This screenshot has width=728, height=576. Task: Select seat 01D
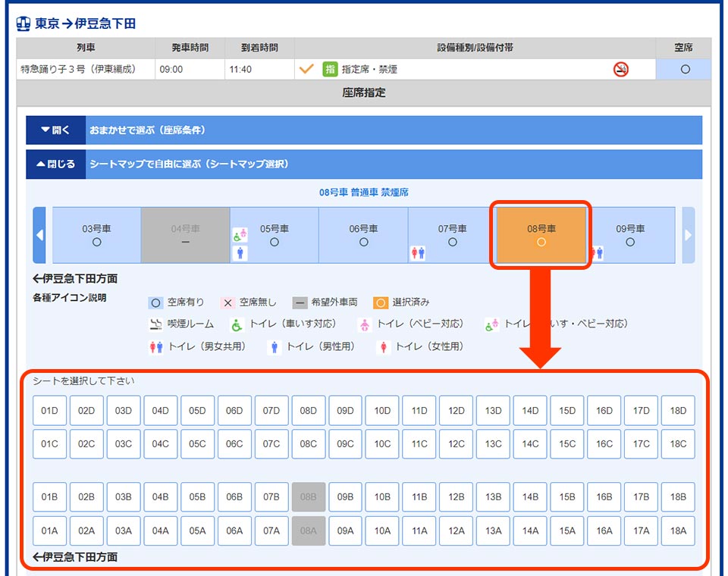49,411
